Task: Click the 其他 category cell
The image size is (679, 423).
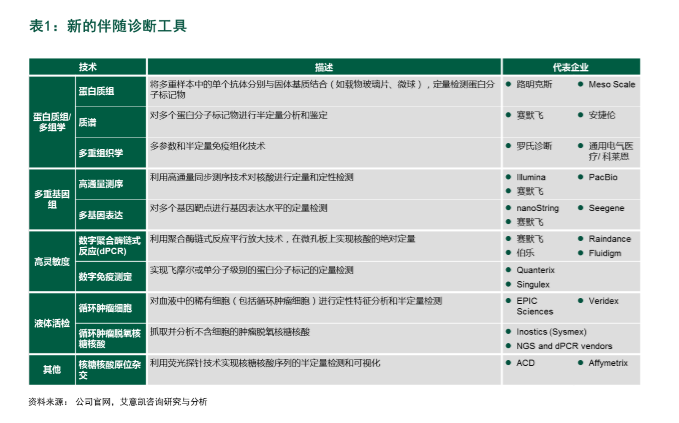Action: [x=52, y=368]
